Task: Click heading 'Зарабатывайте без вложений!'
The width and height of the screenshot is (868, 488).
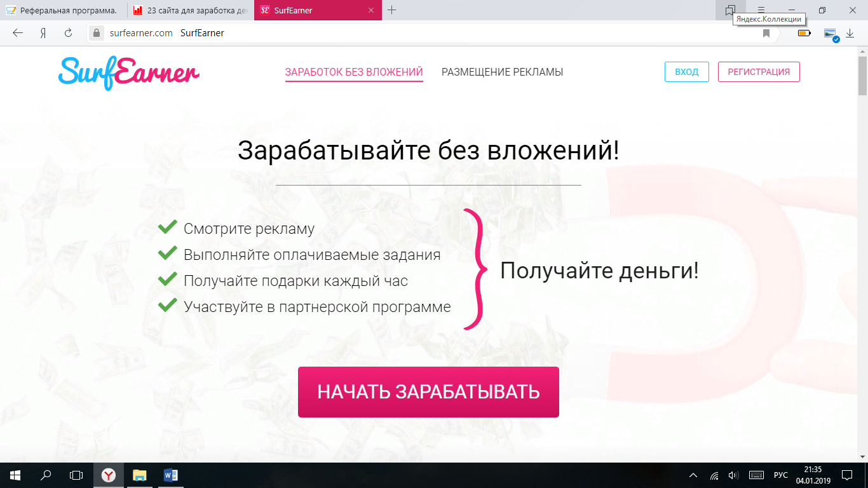Action: tap(428, 151)
